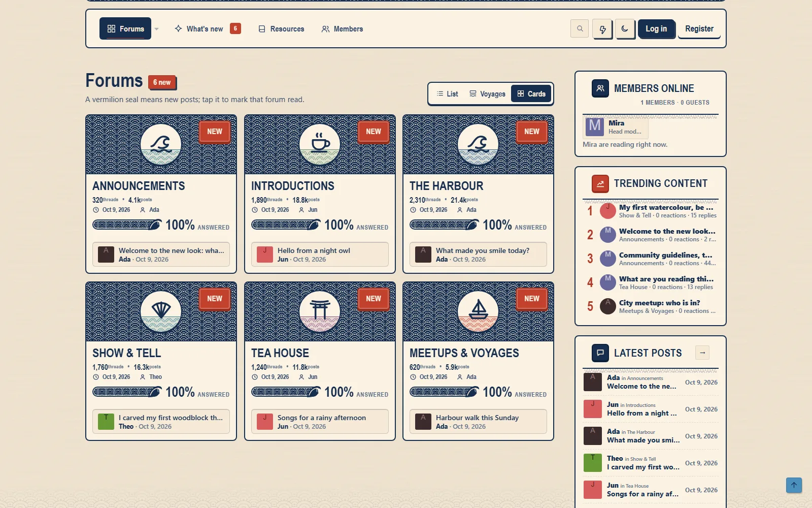Switch to Voyages view
This screenshot has width=812, height=508.
(x=487, y=94)
